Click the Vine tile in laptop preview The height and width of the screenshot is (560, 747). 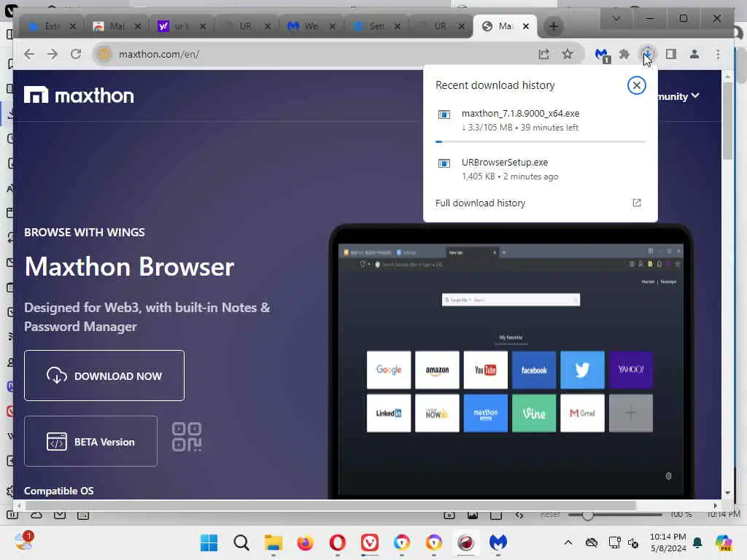click(534, 413)
